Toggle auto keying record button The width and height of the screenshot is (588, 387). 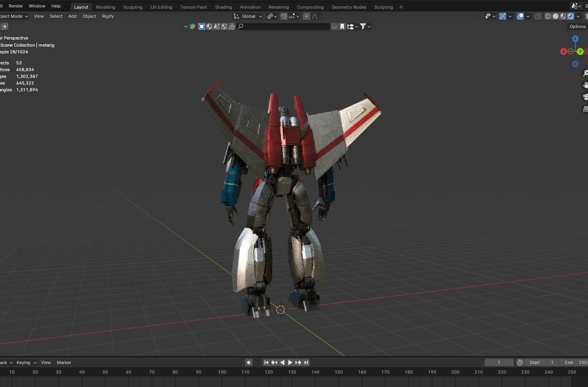tap(249, 362)
